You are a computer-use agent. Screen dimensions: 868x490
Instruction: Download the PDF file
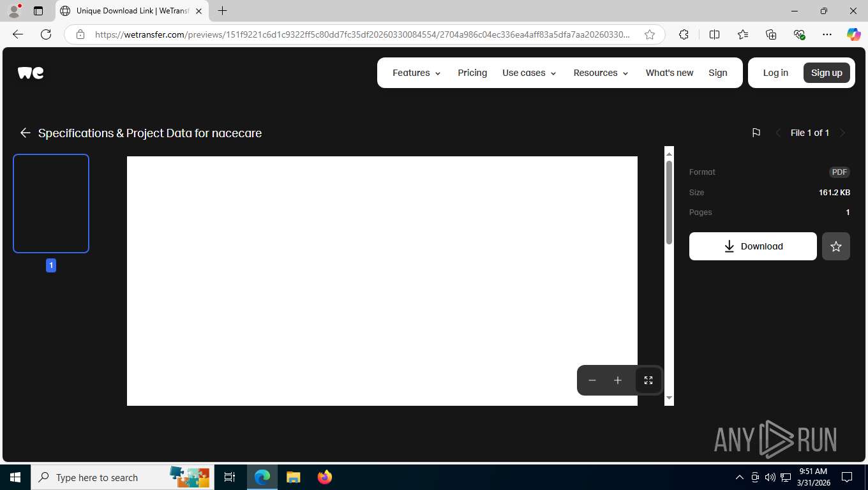(753, 246)
